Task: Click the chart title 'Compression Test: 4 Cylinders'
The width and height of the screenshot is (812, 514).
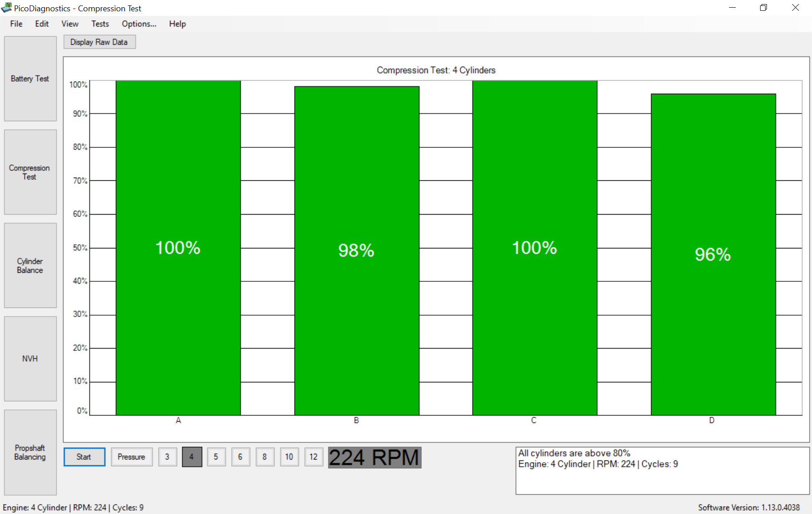Action: 436,70
